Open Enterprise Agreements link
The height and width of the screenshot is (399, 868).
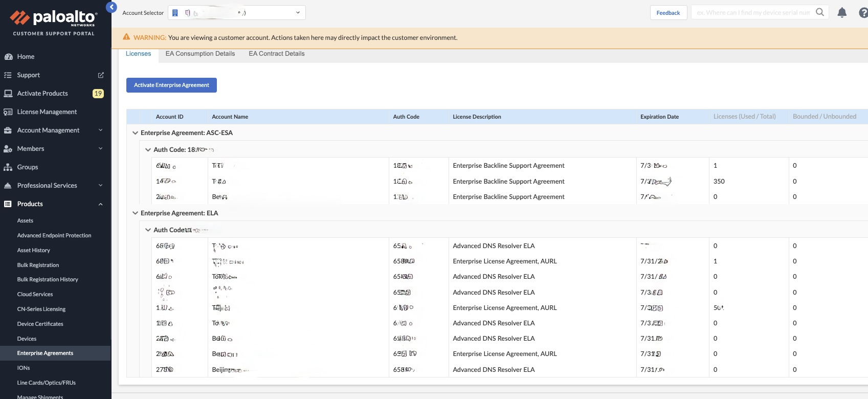tap(45, 353)
